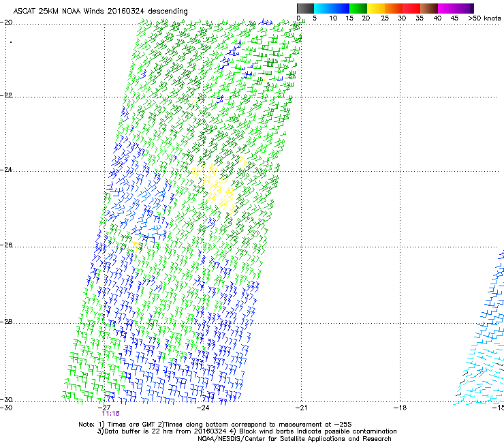
Task: Click the -28 latitude axis label
Action: click(6, 322)
